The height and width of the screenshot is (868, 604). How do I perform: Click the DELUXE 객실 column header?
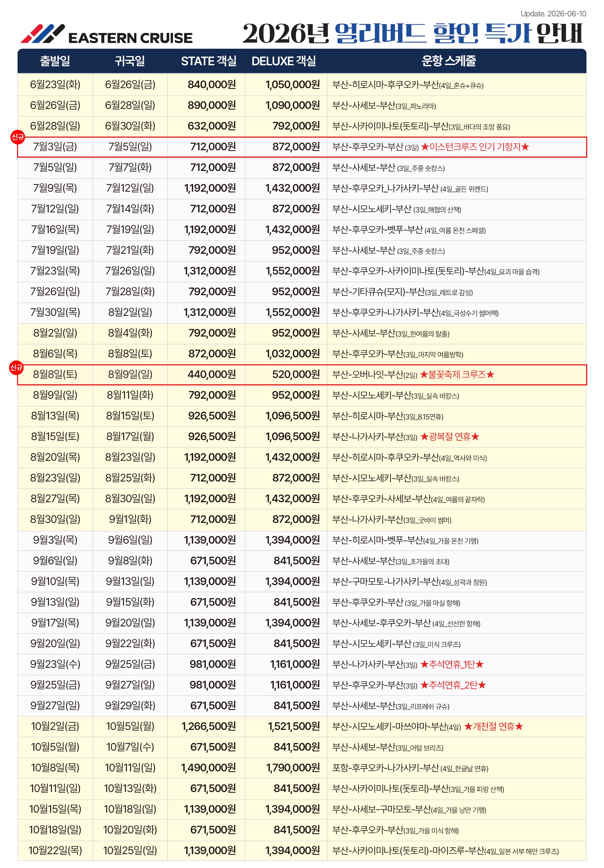click(x=284, y=61)
